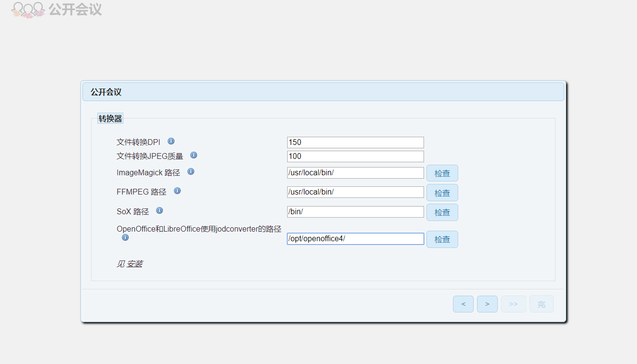
Task: Show info icon for FFMPEG 路径
Action: (x=177, y=191)
